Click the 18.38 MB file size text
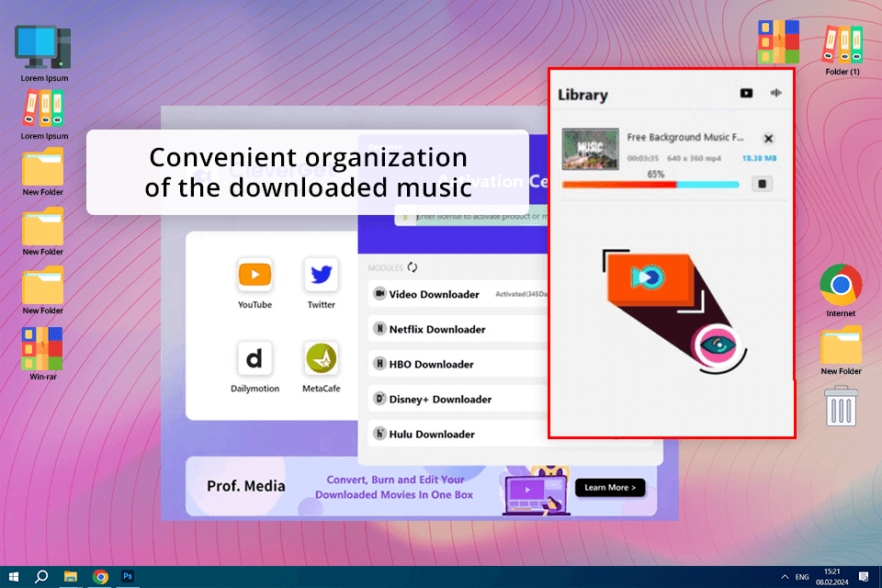 coord(759,158)
